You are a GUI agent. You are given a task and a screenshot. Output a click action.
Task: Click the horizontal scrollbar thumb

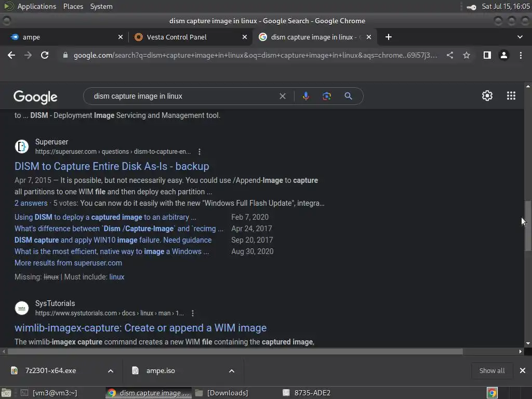click(x=235, y=352)
